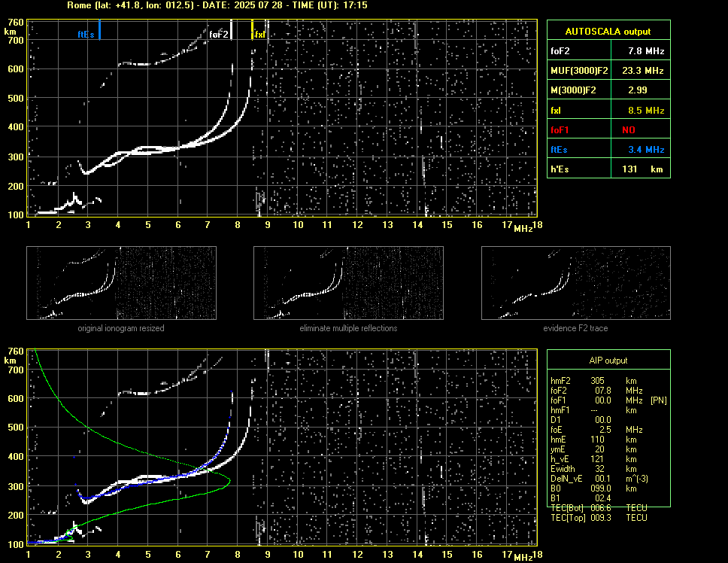Click the "evidence F2 trace" caption
This screenshot has width=728, height=563.
click(x=575, y=328)
